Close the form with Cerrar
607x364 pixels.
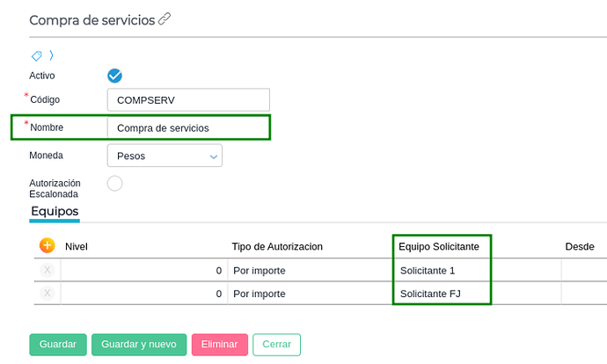(276, 345)
